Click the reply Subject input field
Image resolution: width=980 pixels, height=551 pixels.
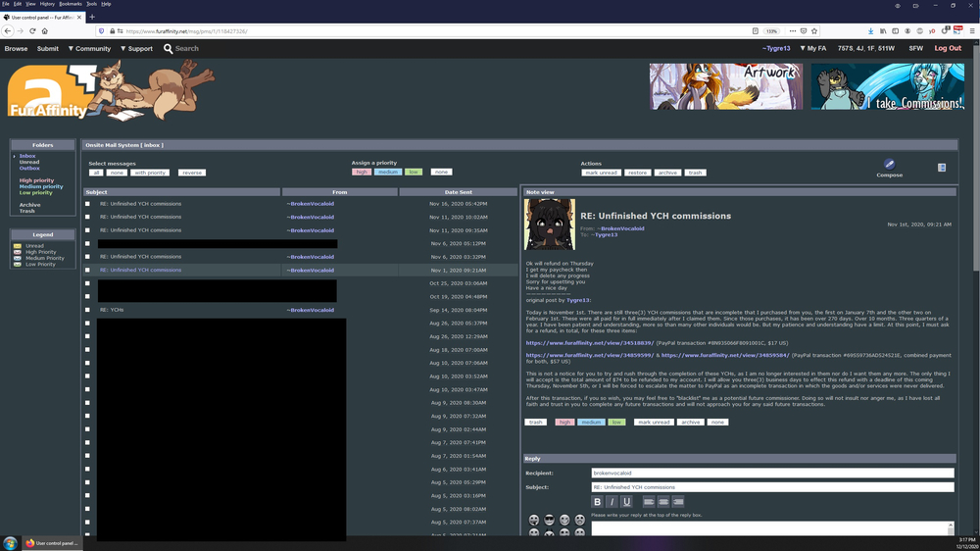772,487
